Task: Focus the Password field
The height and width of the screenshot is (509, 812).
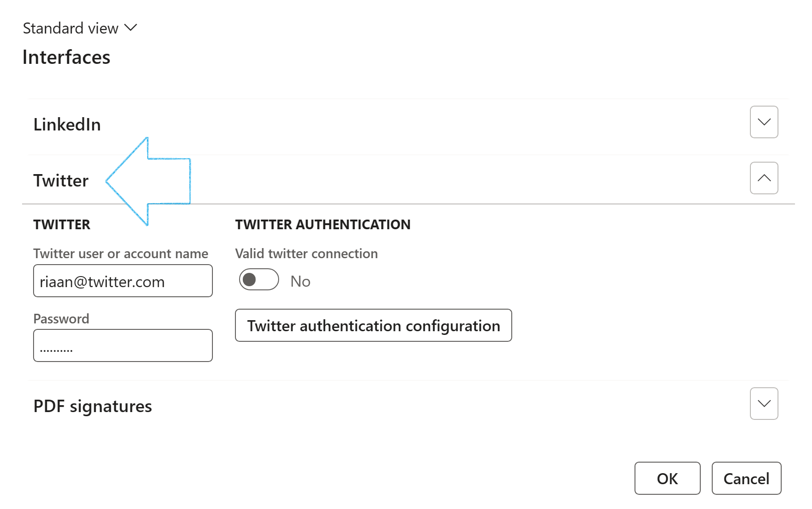Action: (123, 345)
